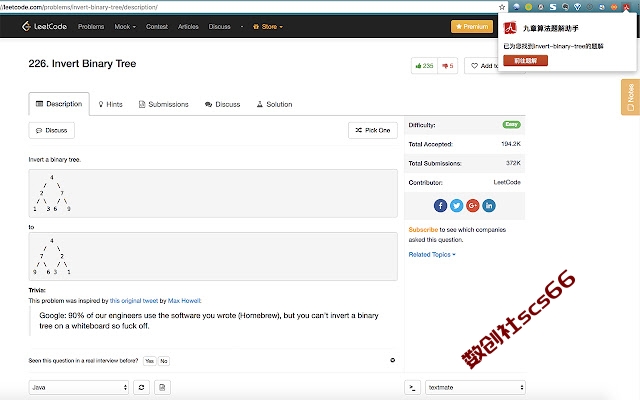The height and width of the screenshot is (400, 640).
Task: Open the Articles menu item
Action: (188, 27)
